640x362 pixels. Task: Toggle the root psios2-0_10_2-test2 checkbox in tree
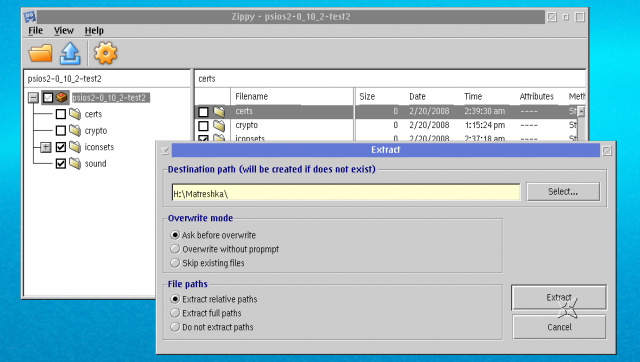[x=48, y=98]
